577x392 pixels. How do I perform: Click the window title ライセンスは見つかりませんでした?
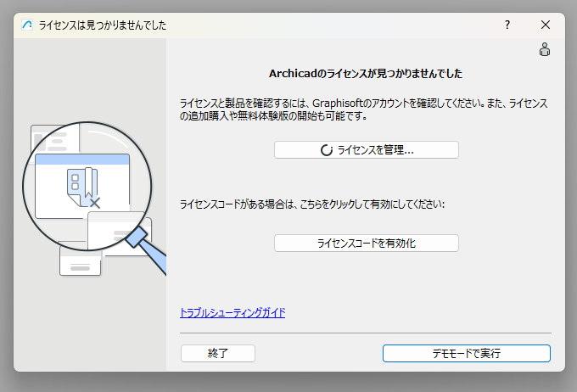[103, 25]
